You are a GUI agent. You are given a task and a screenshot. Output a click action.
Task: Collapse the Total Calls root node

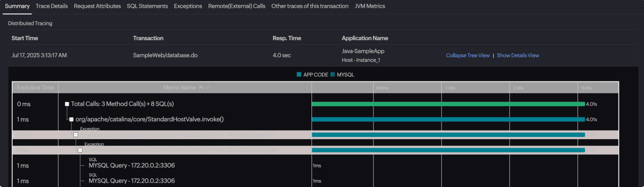point(67,104)
